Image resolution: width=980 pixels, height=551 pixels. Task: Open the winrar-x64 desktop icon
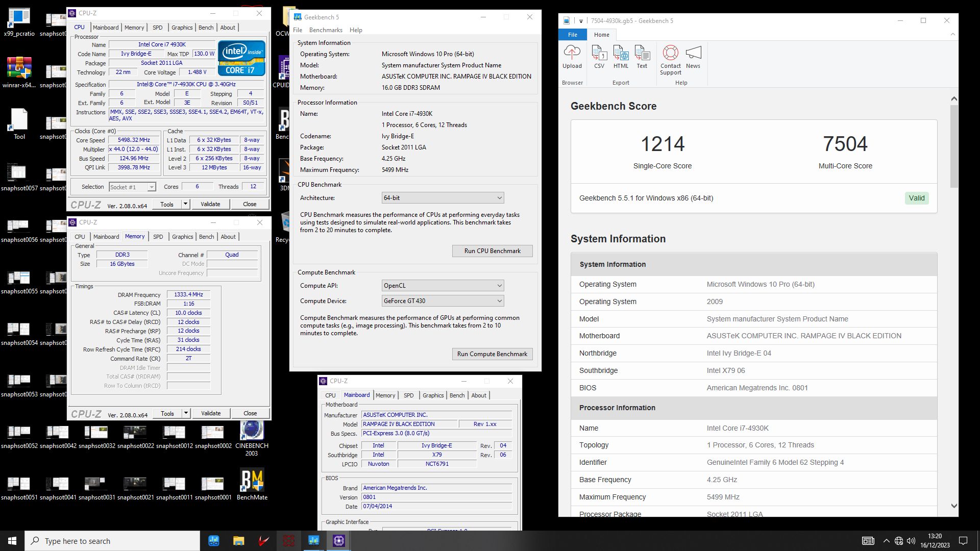19,73
